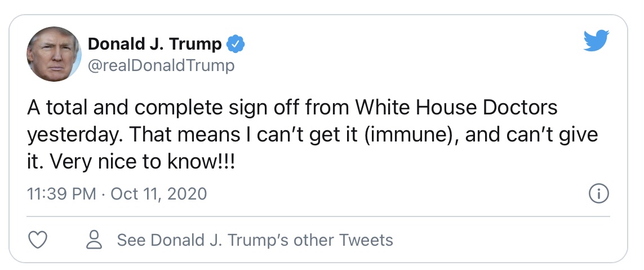The image size is (644, 270).
Task: Click 'White House Doctors' in the tweet
Action: coord(456,108)
